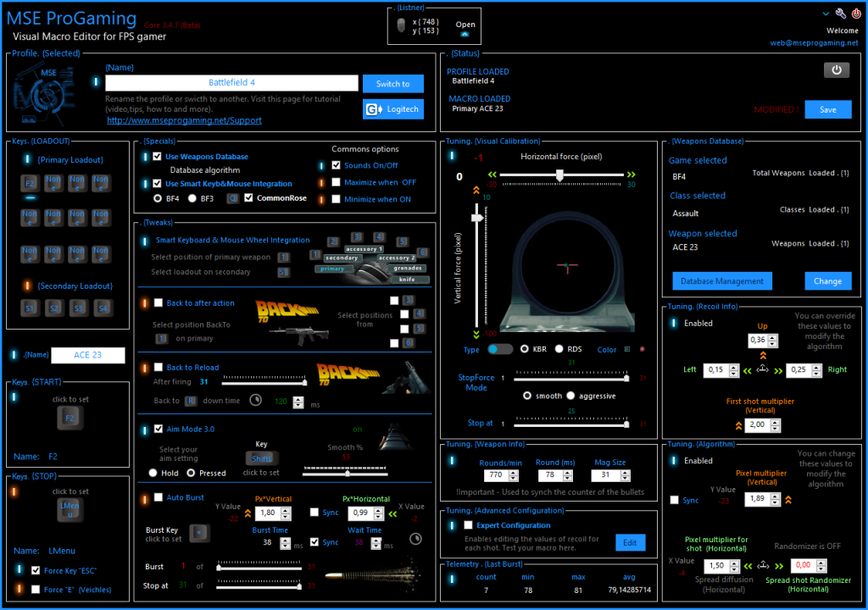Enable Expert Configuration checkbox

(x=468, y=525)
